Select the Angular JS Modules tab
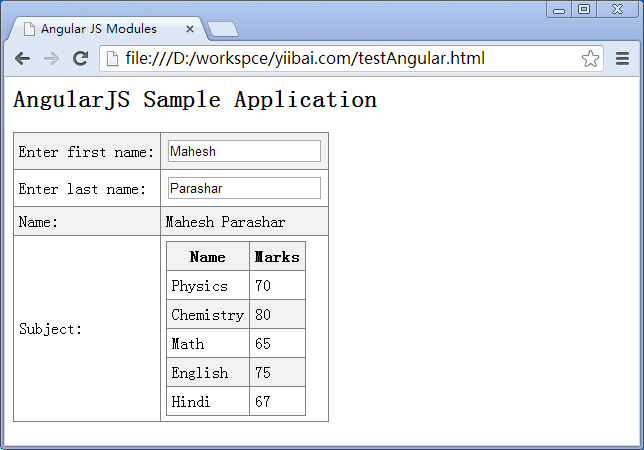Image resolution: width=644 pixels, height=450 pixels. tap(98, 29)
